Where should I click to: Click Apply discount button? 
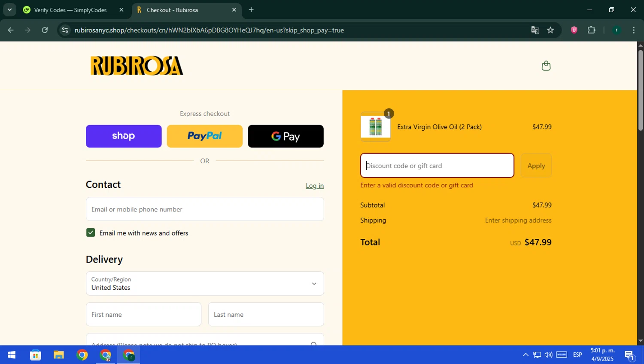tap(536, 165)
